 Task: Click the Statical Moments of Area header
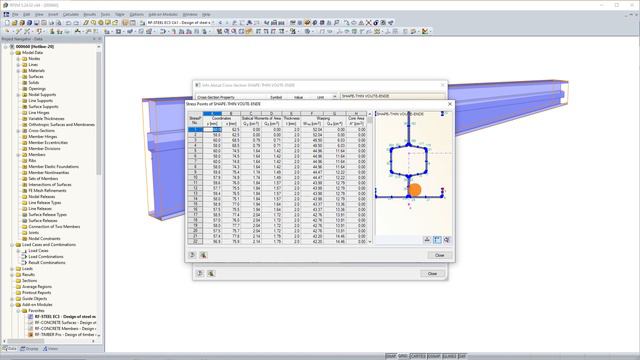tap(261, 118)
